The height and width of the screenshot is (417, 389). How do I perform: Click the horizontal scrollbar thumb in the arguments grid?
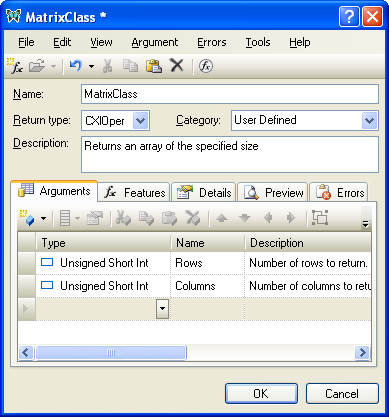coord(111,352)
